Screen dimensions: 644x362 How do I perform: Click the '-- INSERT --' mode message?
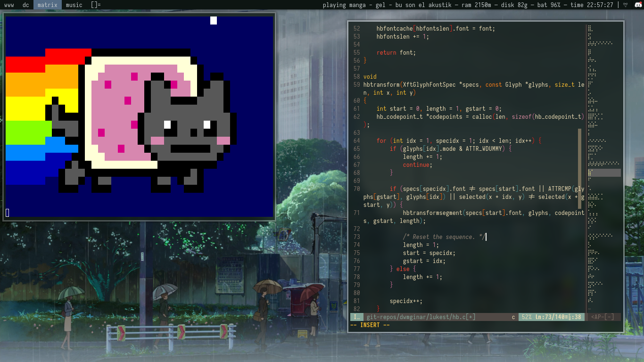point(370,325)
